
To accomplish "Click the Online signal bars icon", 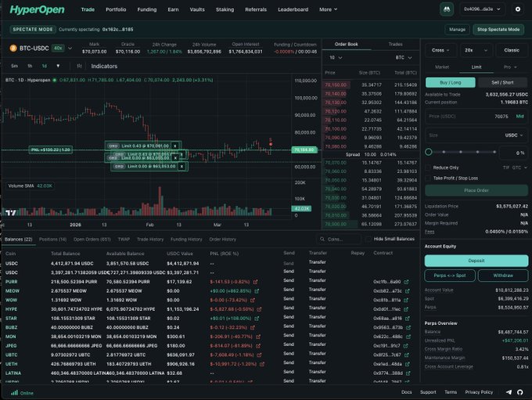I will (x=14, y=393).
